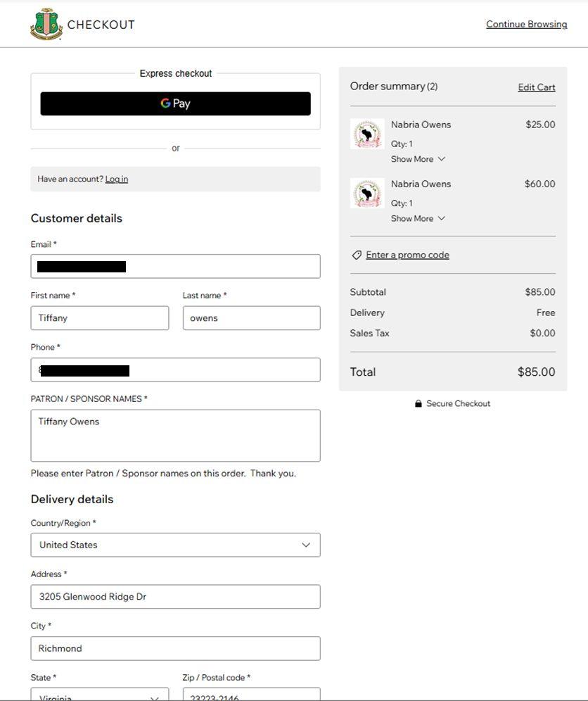Click the green crest logo
Image resolution: width=588 pixels, height=701 pixels.
pyautogui.click(x=46, y=24)
